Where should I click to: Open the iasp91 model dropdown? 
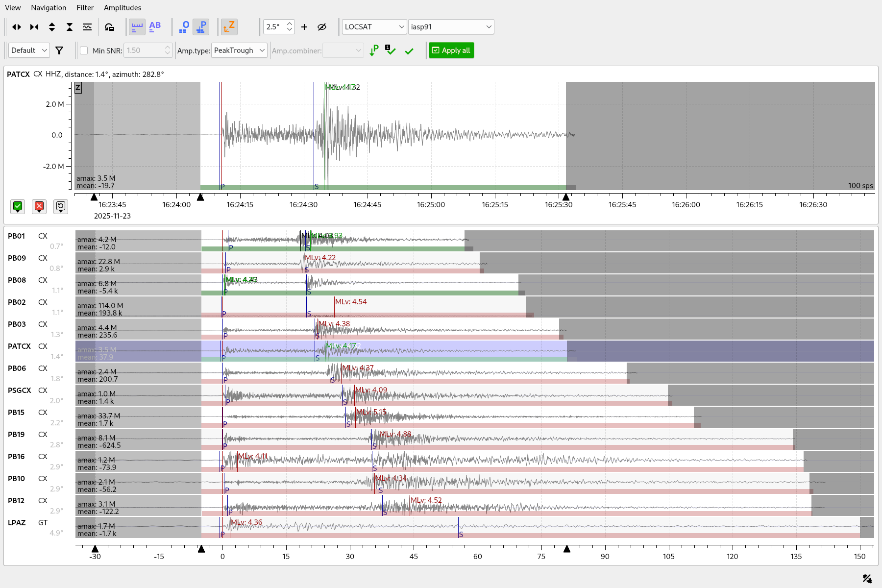pyautogui.click(x=451, y=27)
